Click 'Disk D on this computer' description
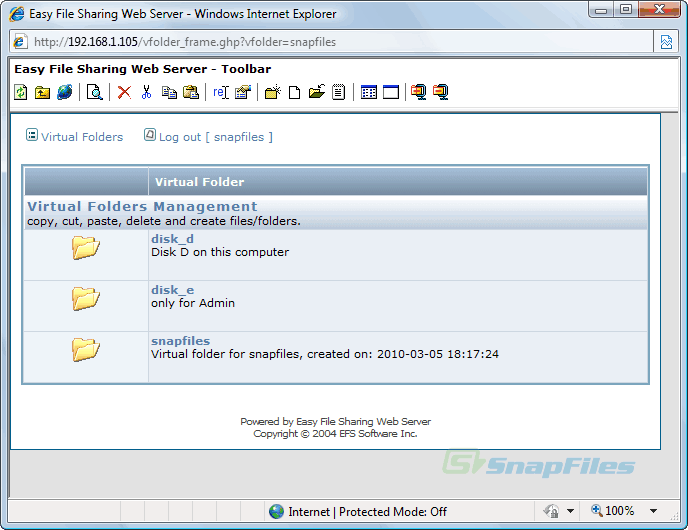 click(220, 252)
